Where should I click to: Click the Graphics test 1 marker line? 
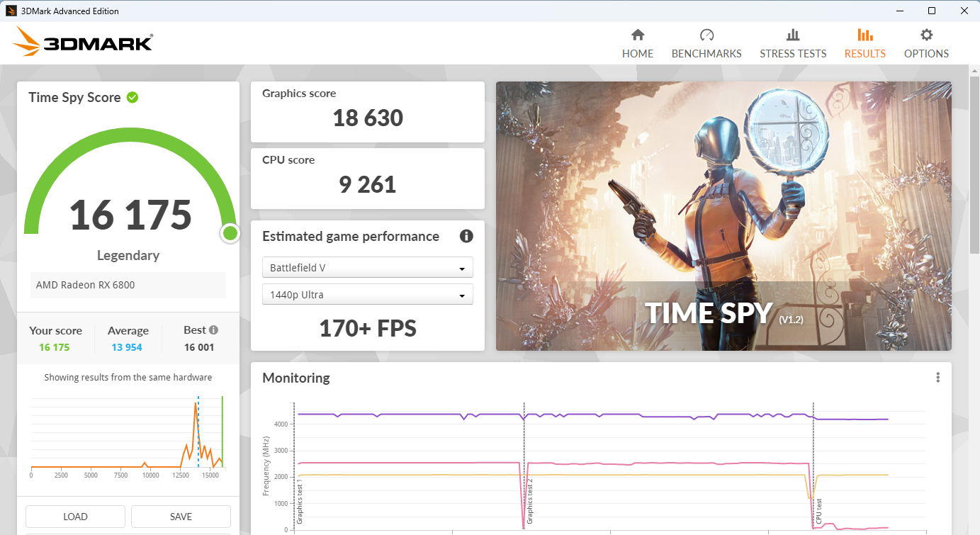(294, 466)
